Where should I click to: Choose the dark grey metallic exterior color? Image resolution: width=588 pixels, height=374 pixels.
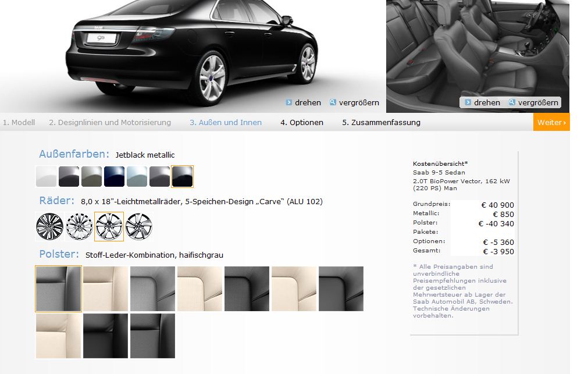coord(69,176)
